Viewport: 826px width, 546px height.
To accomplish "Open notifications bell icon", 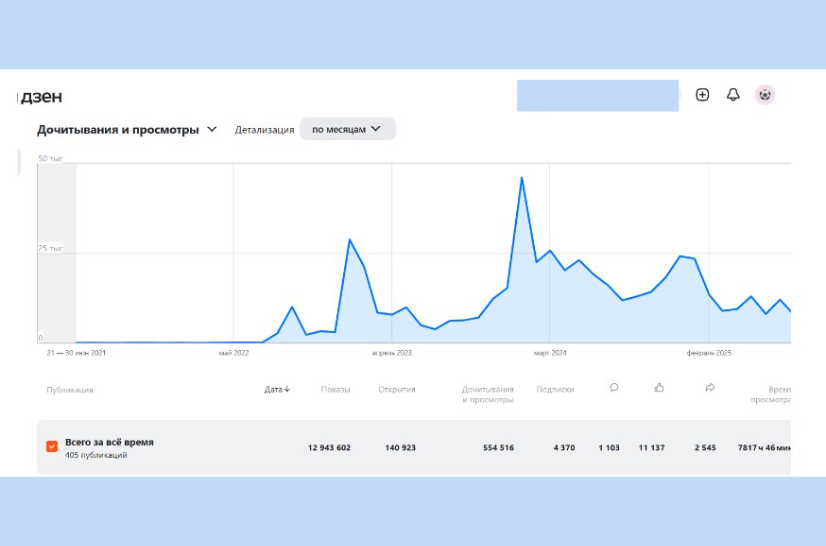I will point(733,95).
